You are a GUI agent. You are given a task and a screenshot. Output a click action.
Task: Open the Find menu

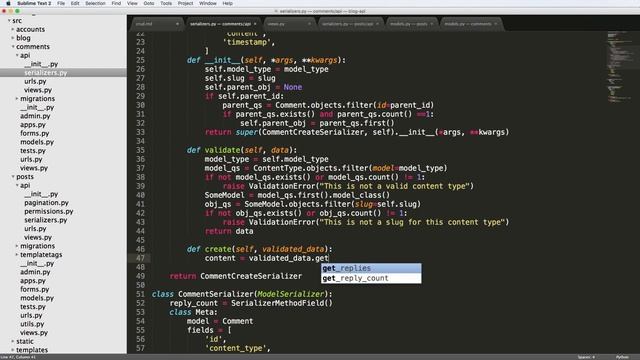point(116,3)
